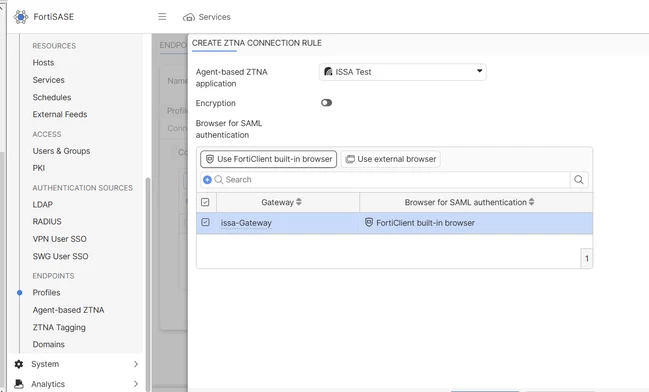Sort by Gateway column arrows
The image size is (649, 392).
click(299, 202)
